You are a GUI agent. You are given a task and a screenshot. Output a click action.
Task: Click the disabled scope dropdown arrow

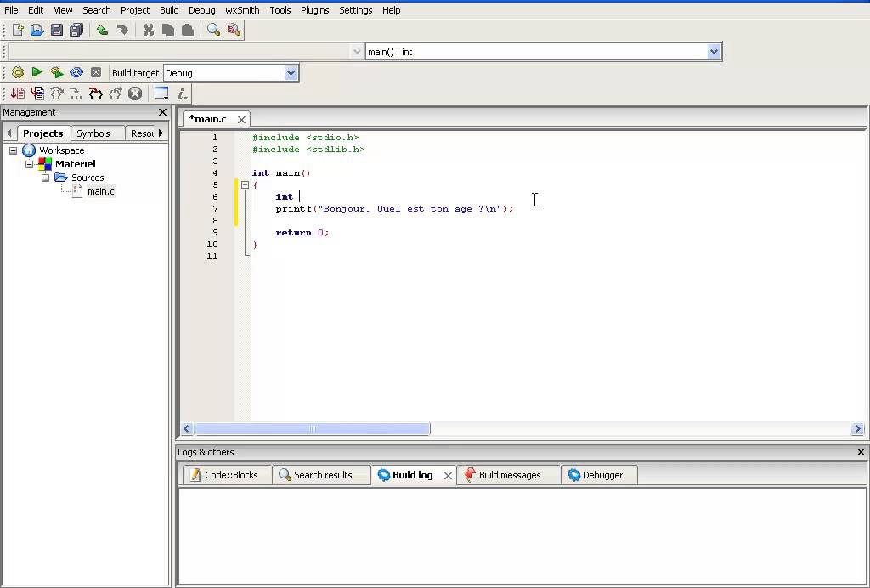(x=357, y=52)
